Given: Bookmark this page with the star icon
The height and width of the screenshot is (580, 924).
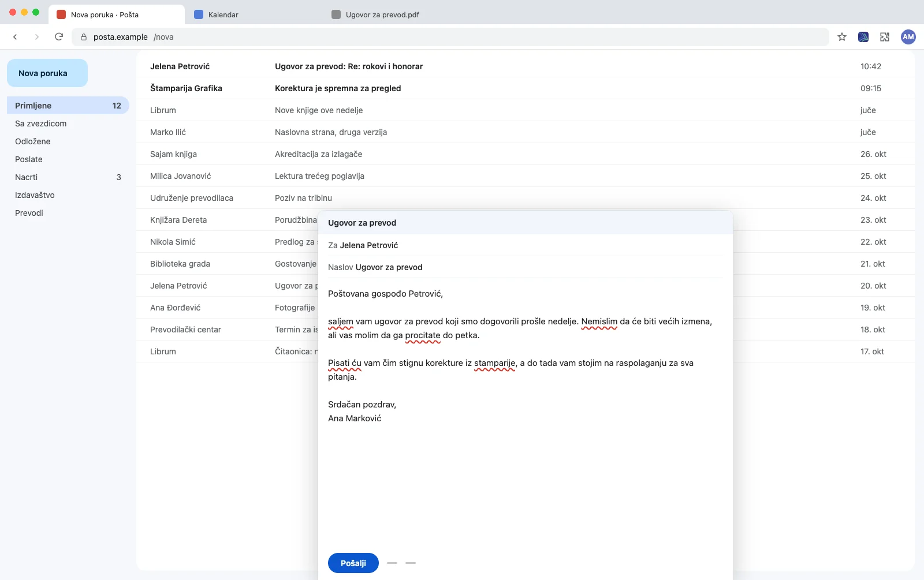Looking at the screenshot, I should coord(842,37).
